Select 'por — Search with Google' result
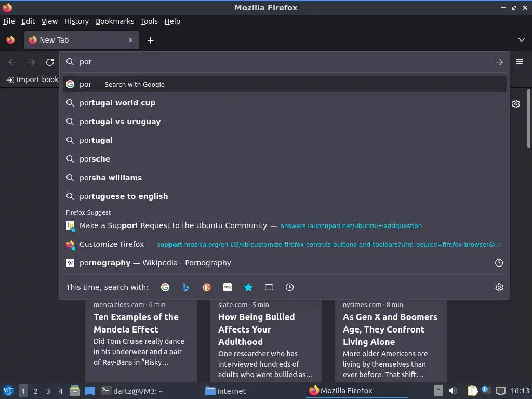Image resolution: width=532 pixels, height=399 pixels. click(x=284, y=84)
